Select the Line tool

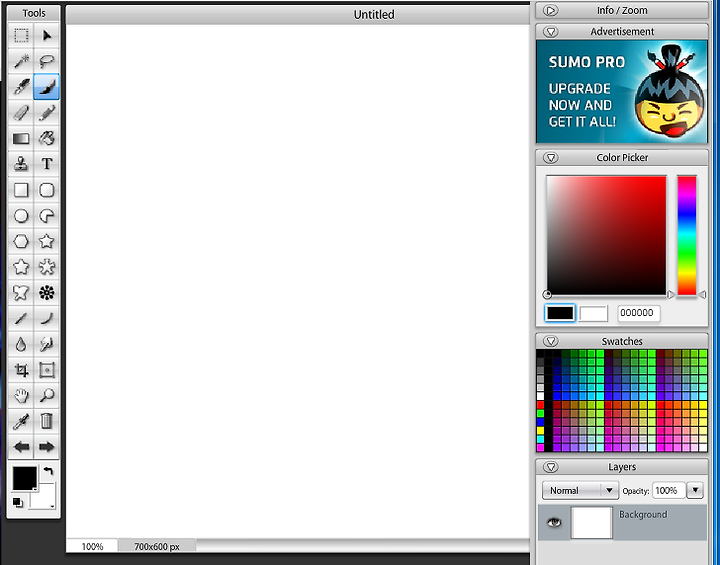click(21, 318)
